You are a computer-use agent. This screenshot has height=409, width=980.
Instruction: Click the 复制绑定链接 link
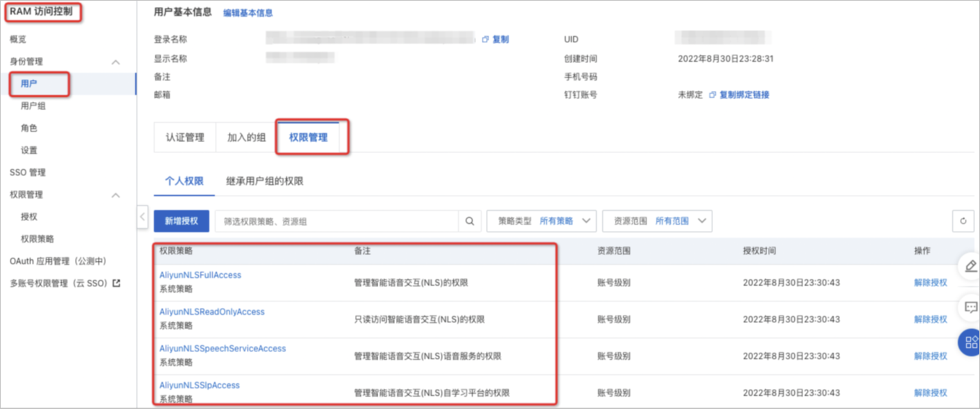coord(744,95)
